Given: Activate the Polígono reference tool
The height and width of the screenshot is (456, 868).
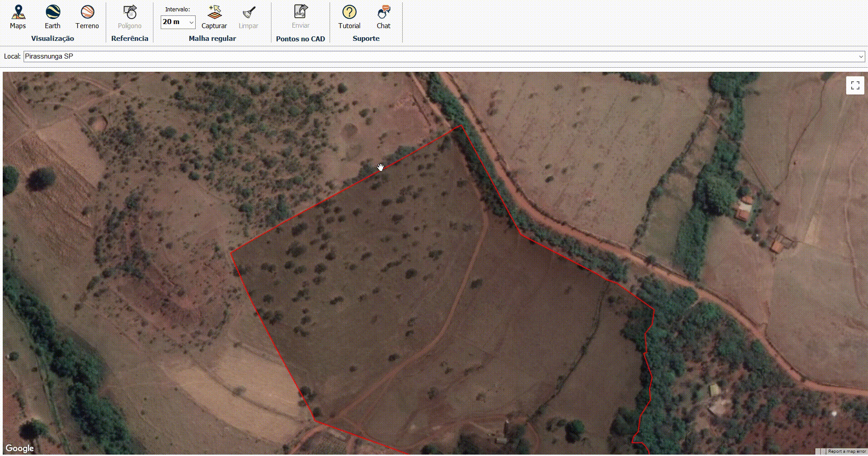Looking at the screenshot, I should [129, 17].
